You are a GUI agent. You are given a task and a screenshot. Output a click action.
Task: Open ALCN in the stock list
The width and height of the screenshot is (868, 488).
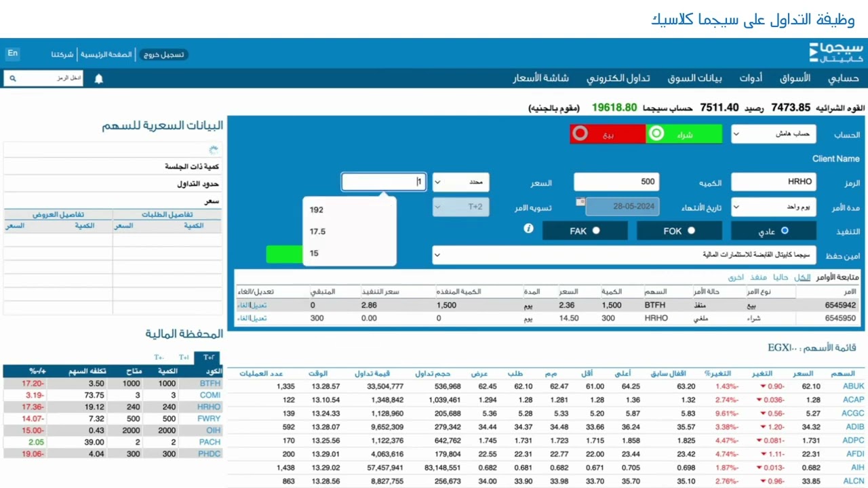click(854, 481)
